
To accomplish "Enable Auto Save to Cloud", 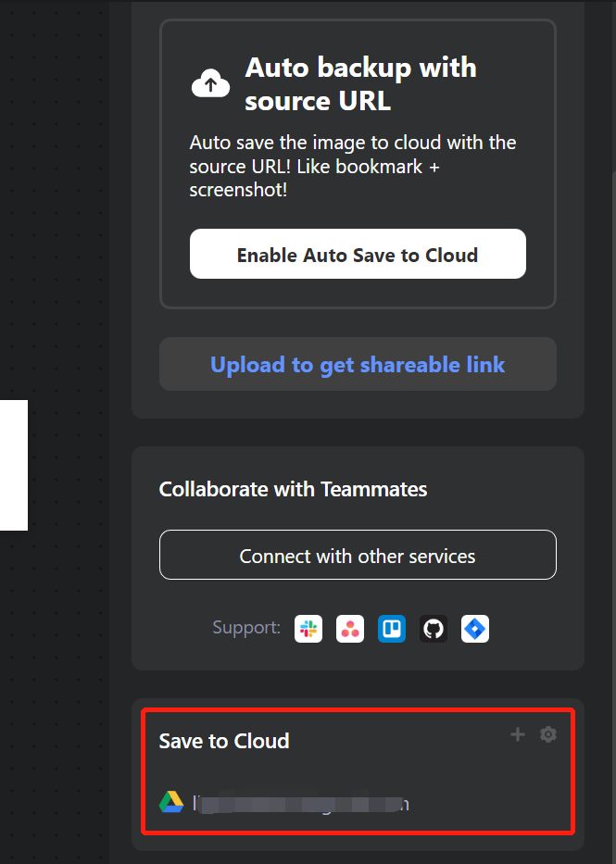I will (358, 254).
